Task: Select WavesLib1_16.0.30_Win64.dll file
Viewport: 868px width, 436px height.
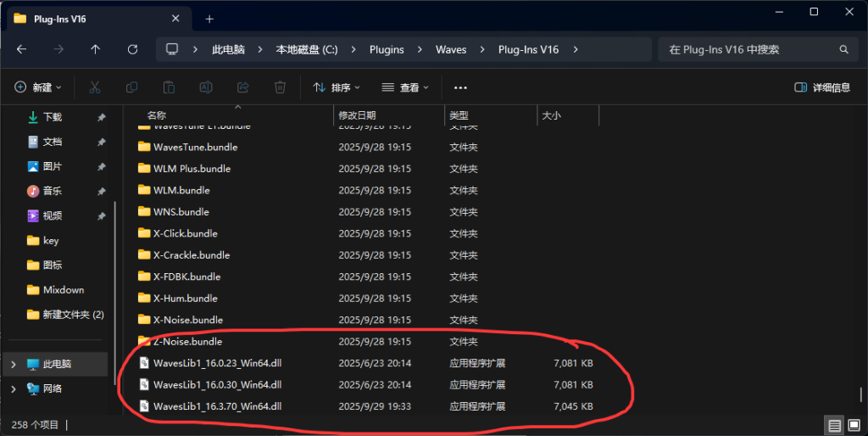Action: [x=218, y=384]
